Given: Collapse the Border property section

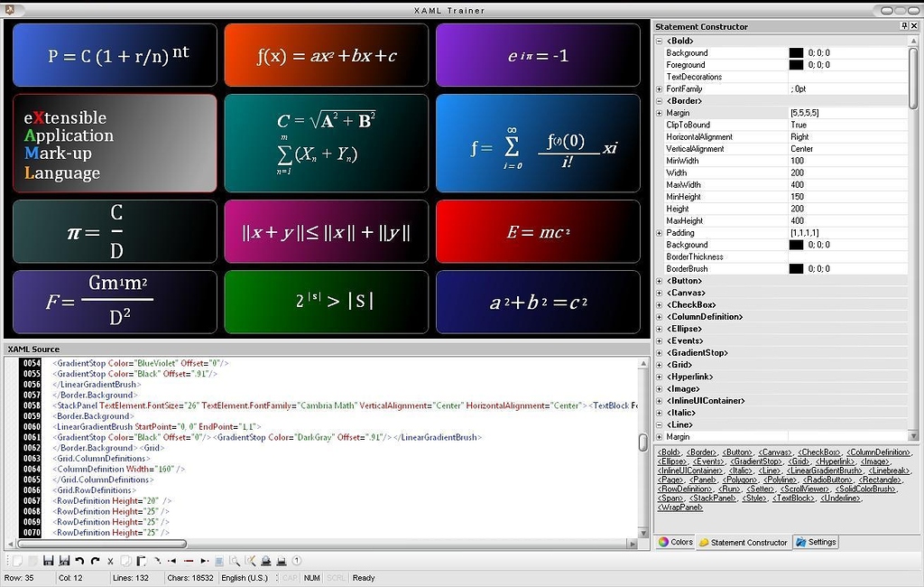Looking at the screenshot, I should [658, 100].
